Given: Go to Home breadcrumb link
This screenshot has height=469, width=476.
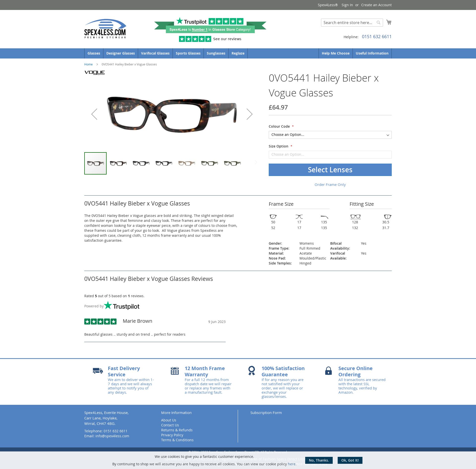Looking at the screenshot, I should click(x=89, y=64).
